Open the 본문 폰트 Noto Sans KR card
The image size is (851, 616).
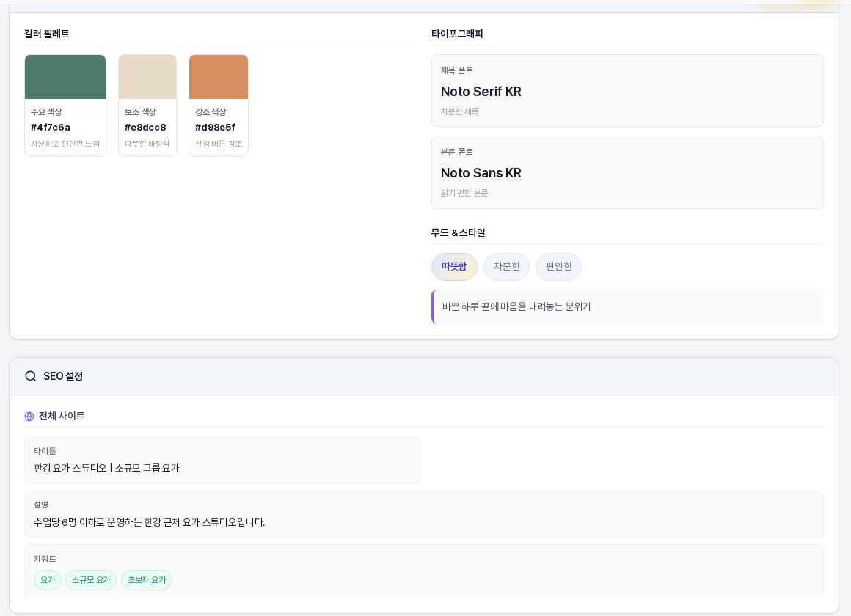(627, 172)
